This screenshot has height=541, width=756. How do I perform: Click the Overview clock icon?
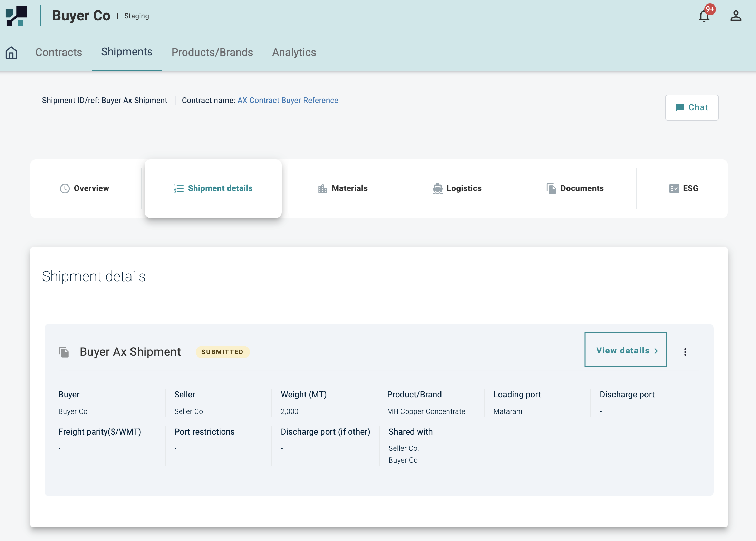pos(65,189)
